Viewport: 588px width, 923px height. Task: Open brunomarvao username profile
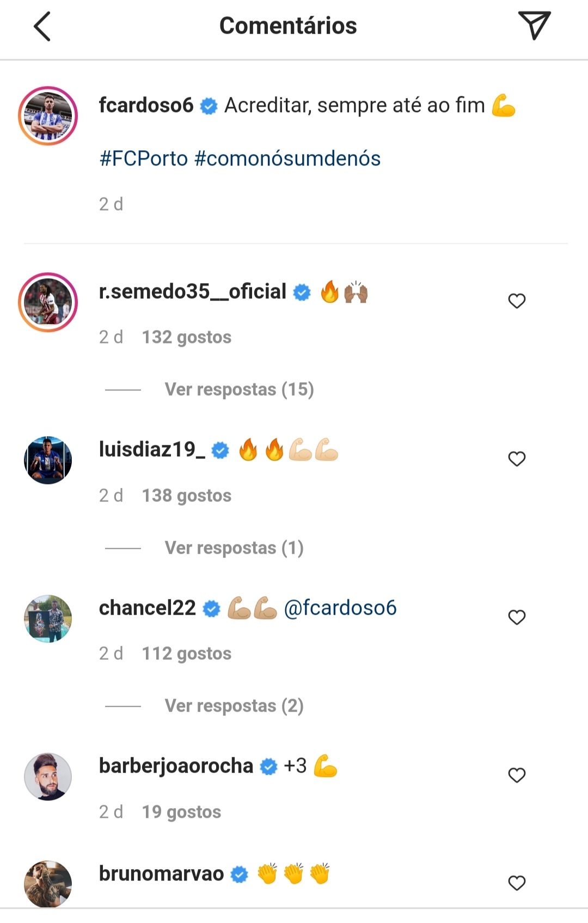(x=161, y=873)
